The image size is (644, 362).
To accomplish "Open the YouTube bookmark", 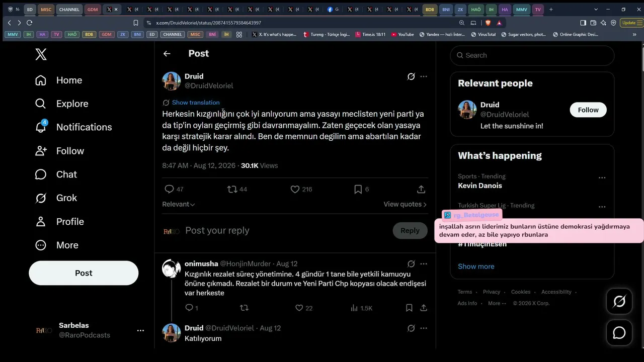I will point(402,35).
